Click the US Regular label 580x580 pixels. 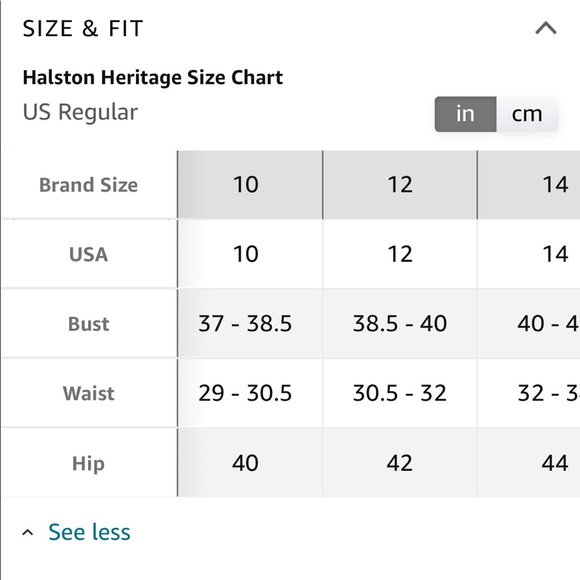(80, 112)
